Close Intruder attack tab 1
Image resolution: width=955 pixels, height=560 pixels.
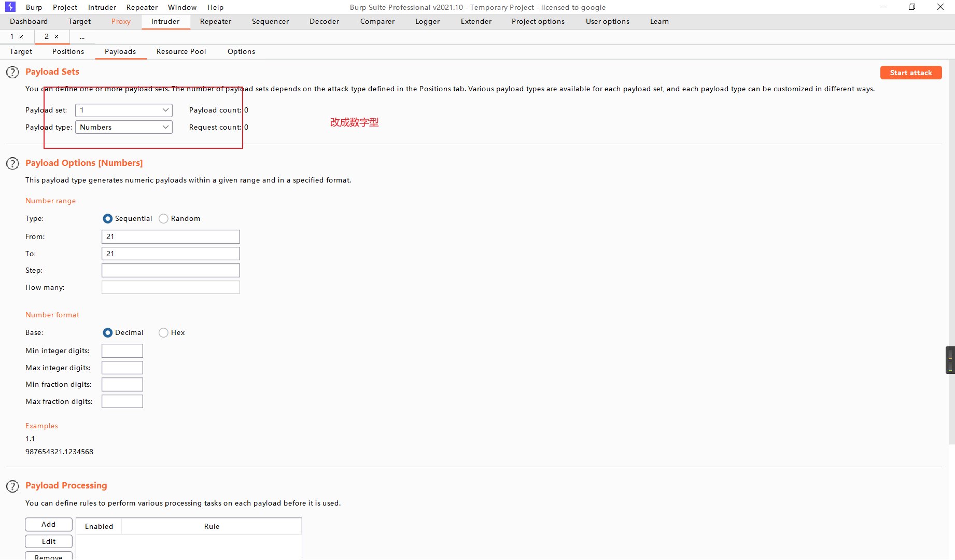click(x=21, y=37)
